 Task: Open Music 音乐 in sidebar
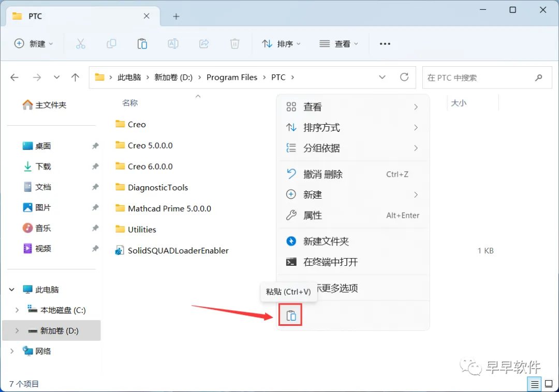click(x=37, y=228)
